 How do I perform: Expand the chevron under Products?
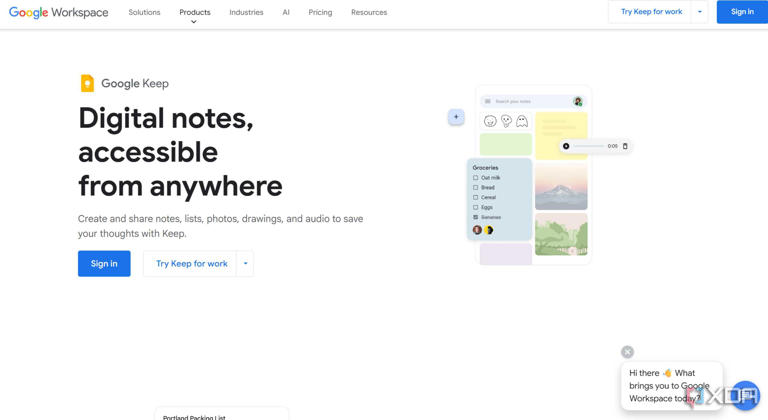pyautogui.click(x=194, y=22)
